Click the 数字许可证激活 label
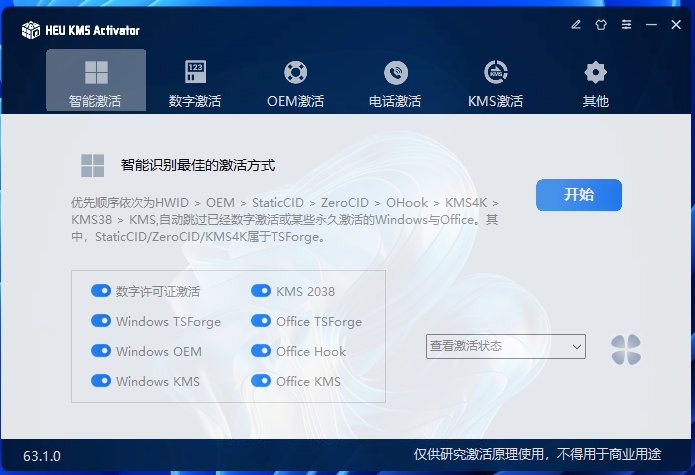This screenshot has width=695, height=475. (x=158, y=292)
